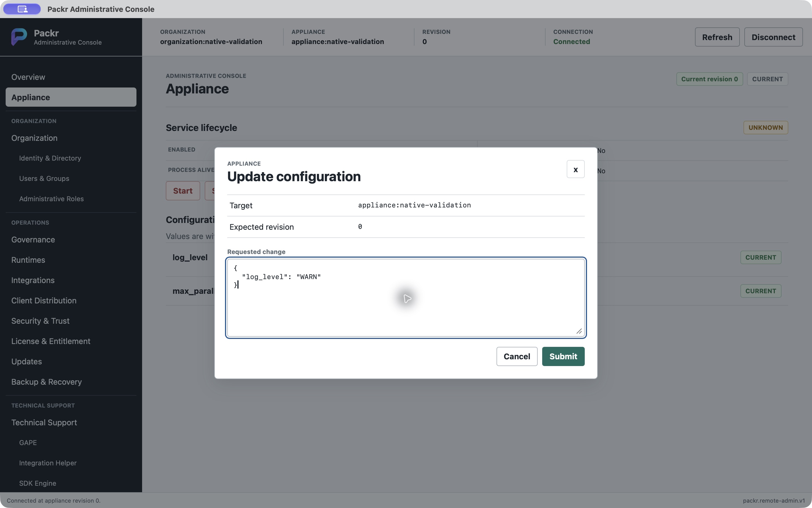This screenshot has width=812, height=508.
Task: Click the Current revision 0 badge
Action: click(709, 79)
